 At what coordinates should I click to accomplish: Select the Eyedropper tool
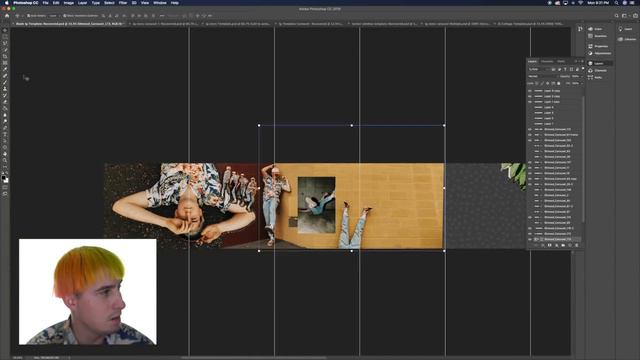[5, 69]
